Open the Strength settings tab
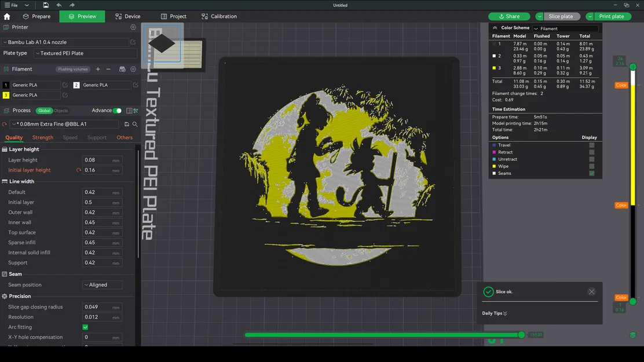This screenshot has width=644, height=362. [43, 138]
